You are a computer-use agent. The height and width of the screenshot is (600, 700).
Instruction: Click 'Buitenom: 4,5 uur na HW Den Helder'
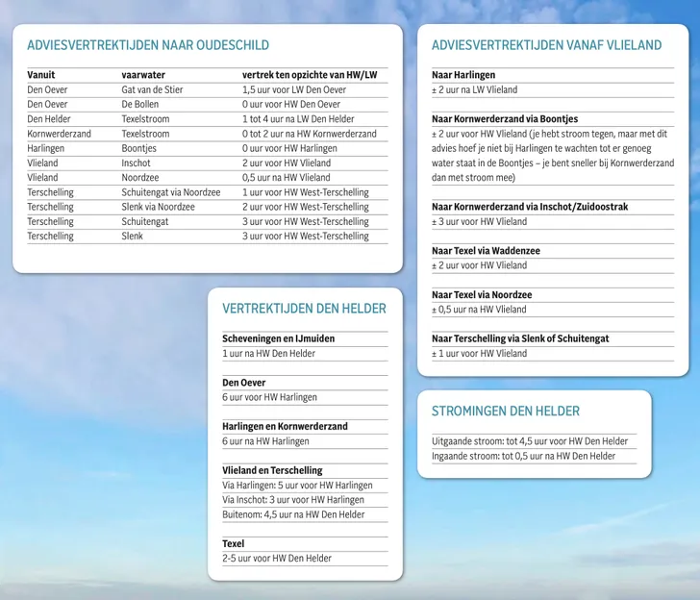point(293,514)
